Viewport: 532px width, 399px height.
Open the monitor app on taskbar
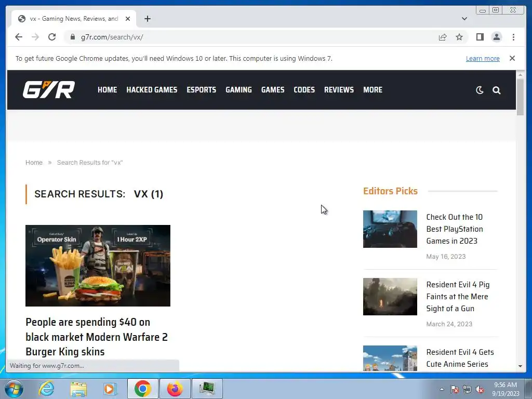207,389
